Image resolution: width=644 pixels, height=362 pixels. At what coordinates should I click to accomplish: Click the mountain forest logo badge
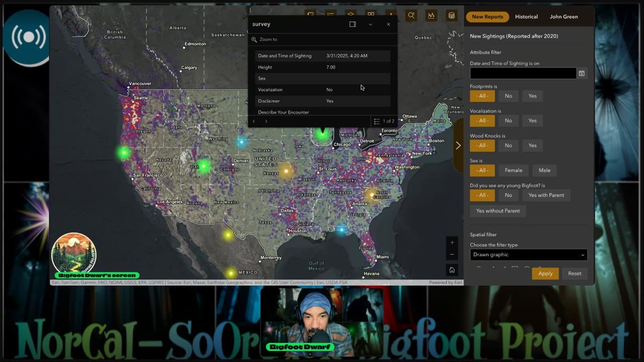(x=73, y=253)
